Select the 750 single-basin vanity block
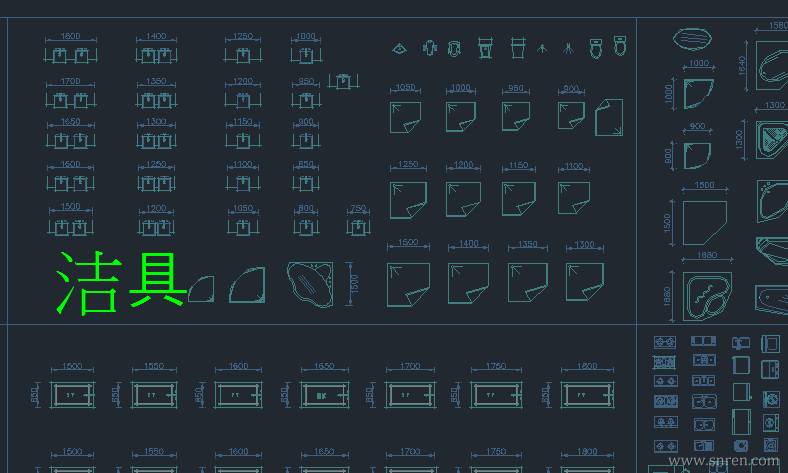This screenshot has height=473, width=788. (358, 227)
